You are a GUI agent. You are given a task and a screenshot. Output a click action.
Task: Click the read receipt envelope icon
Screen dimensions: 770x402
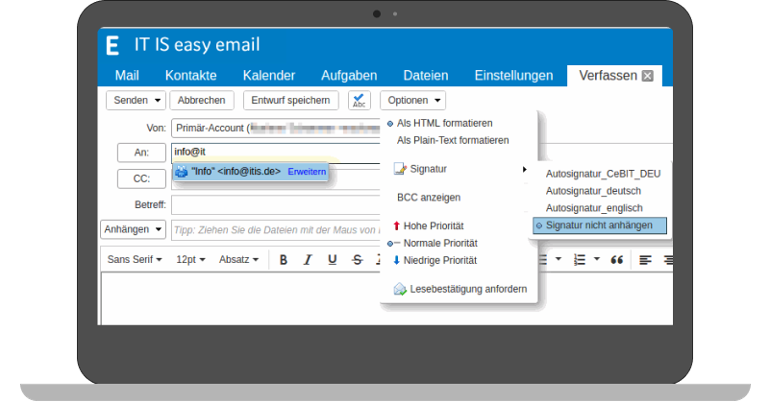coord(400,289)
